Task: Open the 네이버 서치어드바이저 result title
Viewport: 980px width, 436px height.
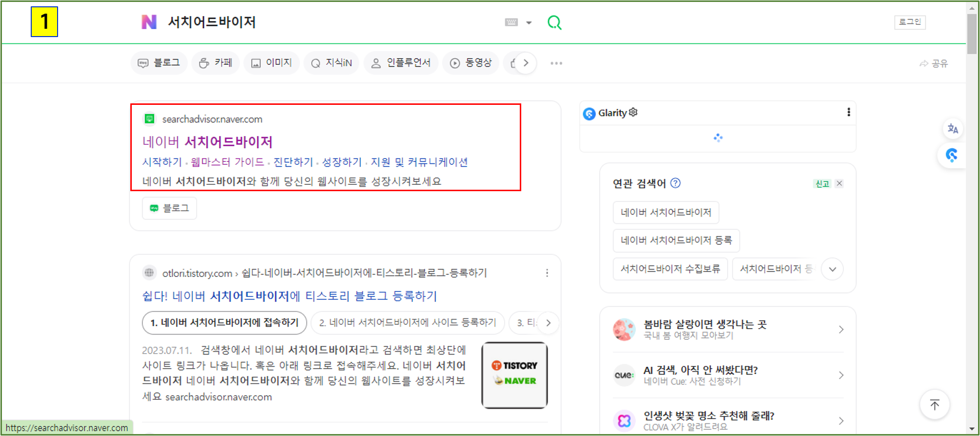Action: tap(207, 142)
